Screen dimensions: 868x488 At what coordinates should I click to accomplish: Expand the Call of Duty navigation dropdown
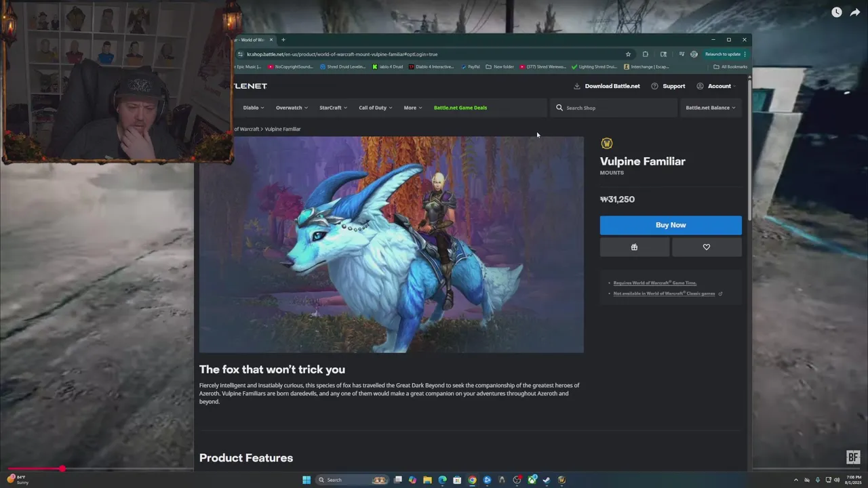point(375,108)
